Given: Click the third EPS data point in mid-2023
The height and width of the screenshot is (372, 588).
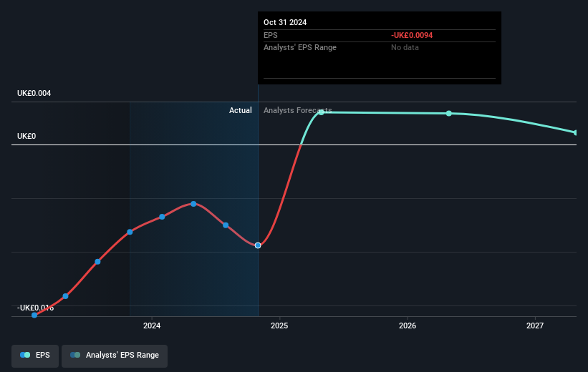Looking at the screenshot, I should click(97, 262).
